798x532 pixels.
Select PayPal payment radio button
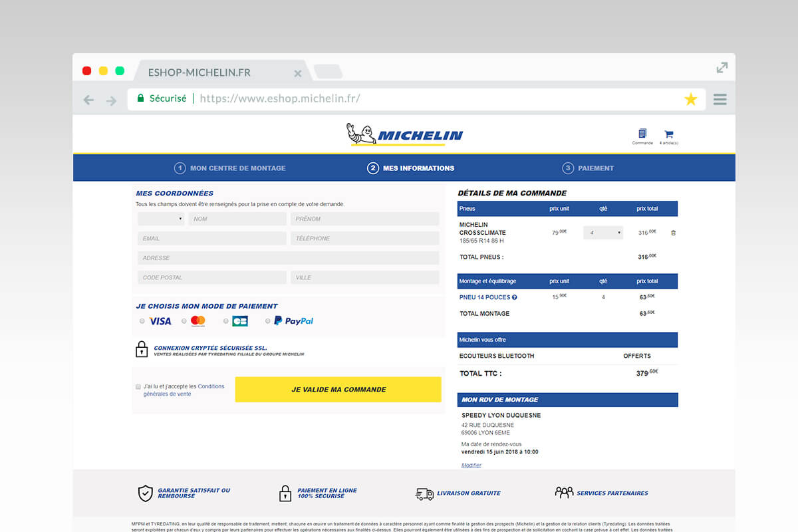point(268,321)
